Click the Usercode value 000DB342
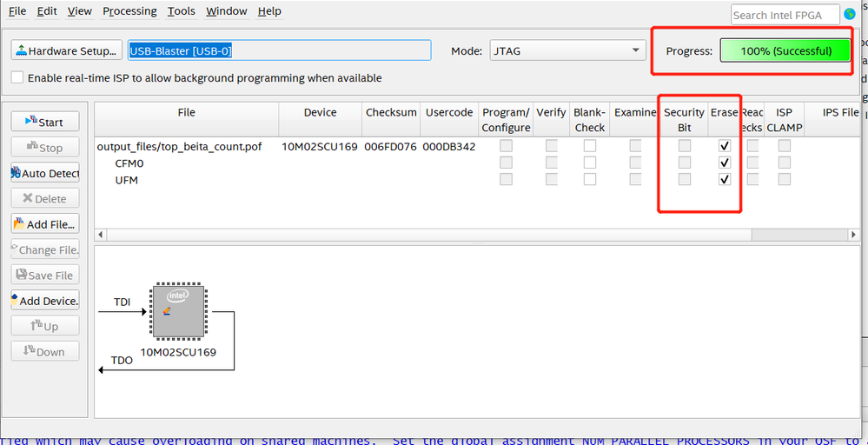 [449, 147]
